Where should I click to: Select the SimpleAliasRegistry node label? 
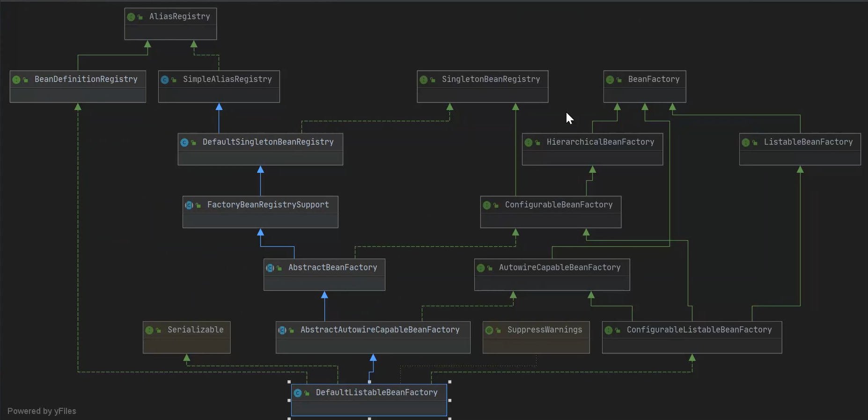228,79
